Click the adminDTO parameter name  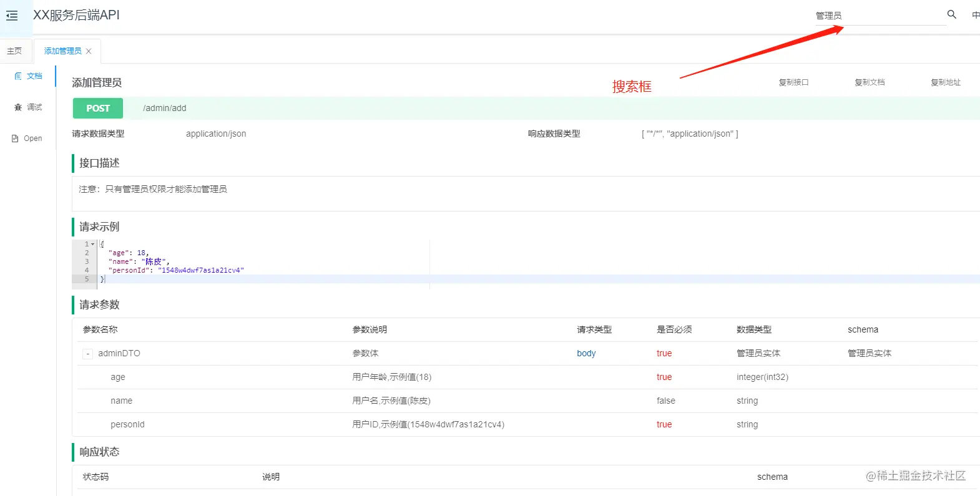(x=119, y=353)
